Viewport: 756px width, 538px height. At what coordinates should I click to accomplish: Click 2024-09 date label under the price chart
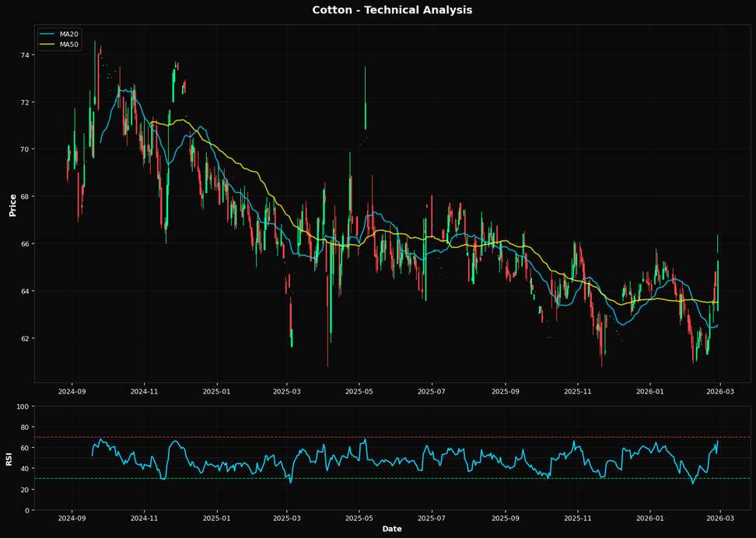click(72, 391)
